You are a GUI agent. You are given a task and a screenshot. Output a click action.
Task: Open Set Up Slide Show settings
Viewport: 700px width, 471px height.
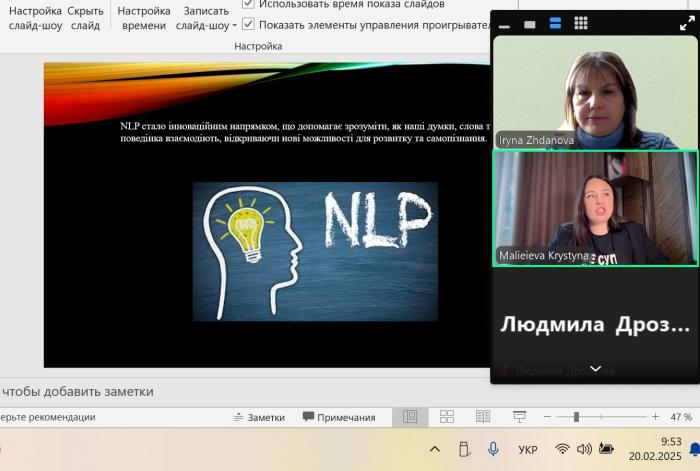pos(35,17)
